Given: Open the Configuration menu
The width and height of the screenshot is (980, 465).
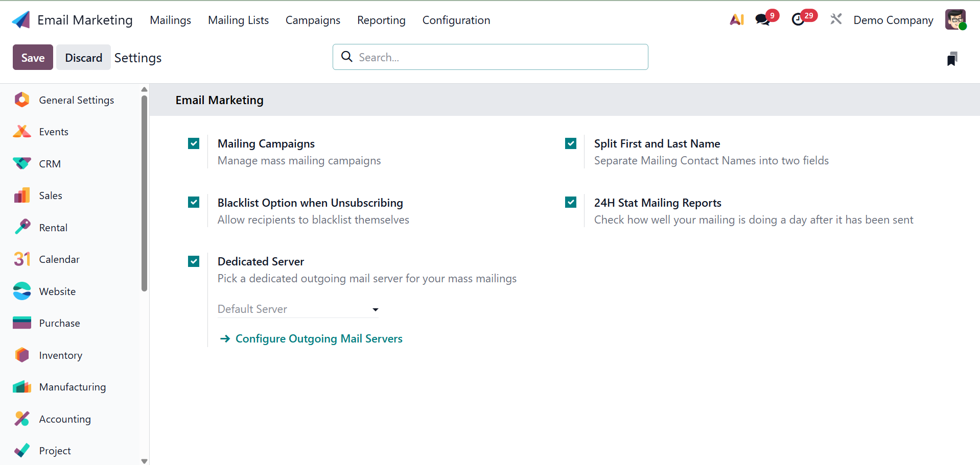Looking at the screenshot, I should 456,20.
